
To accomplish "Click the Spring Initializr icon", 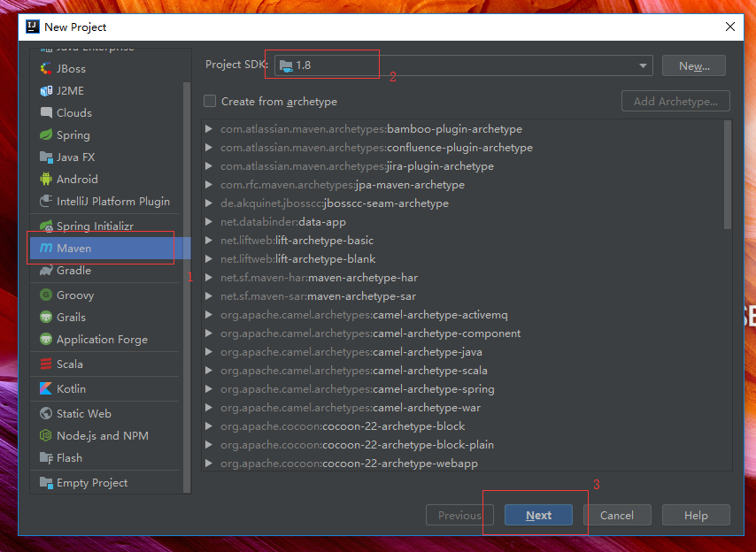I will click(x=46, y=226).
